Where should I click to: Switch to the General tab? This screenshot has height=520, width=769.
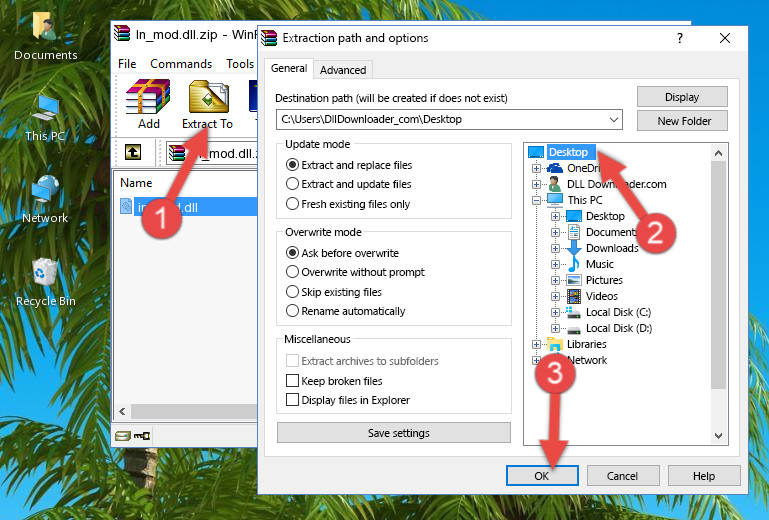tap(289, 68)
